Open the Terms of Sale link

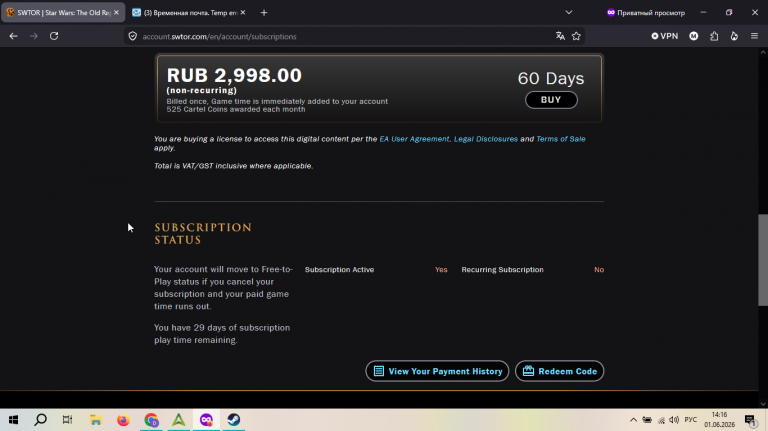[561, 139]
